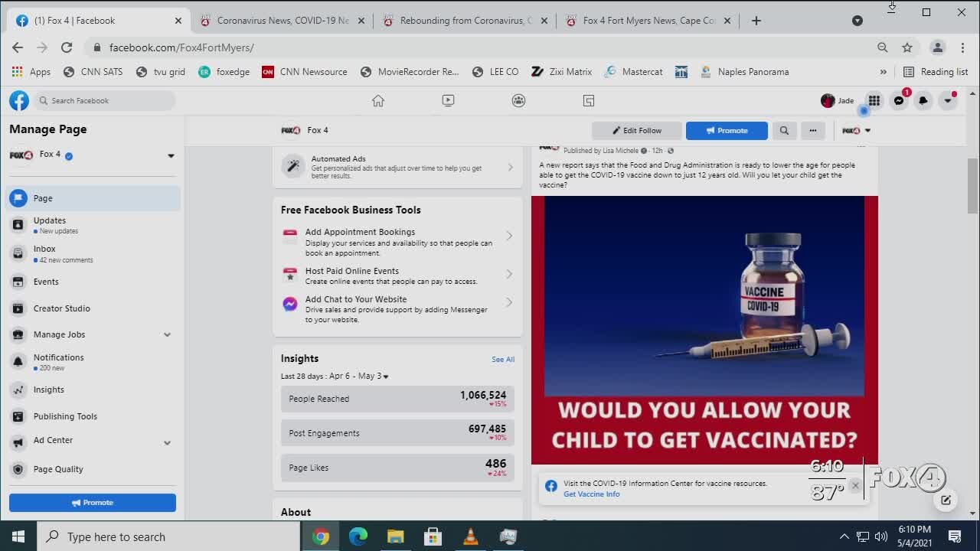
Task: Open the vaccine post image
Action: coord(704,330)
